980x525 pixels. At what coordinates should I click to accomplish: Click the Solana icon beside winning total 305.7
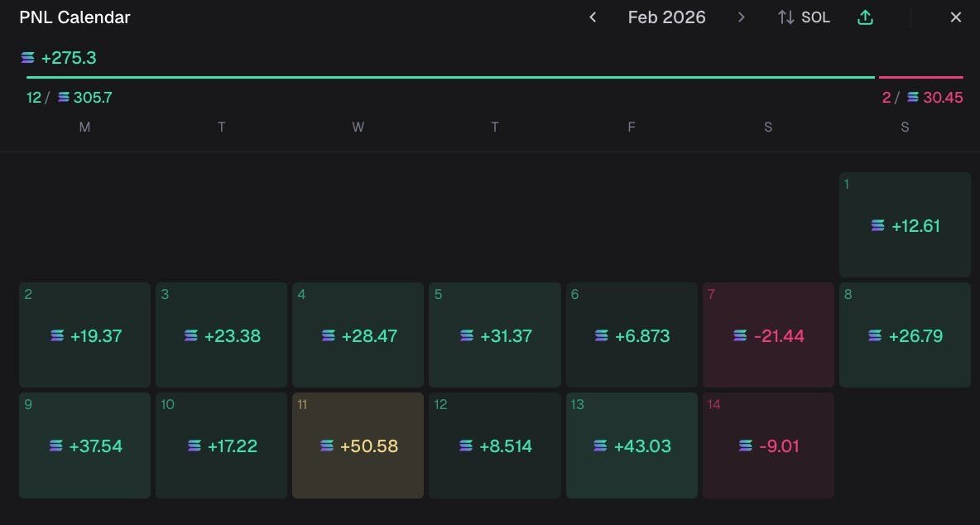point(63,97)
